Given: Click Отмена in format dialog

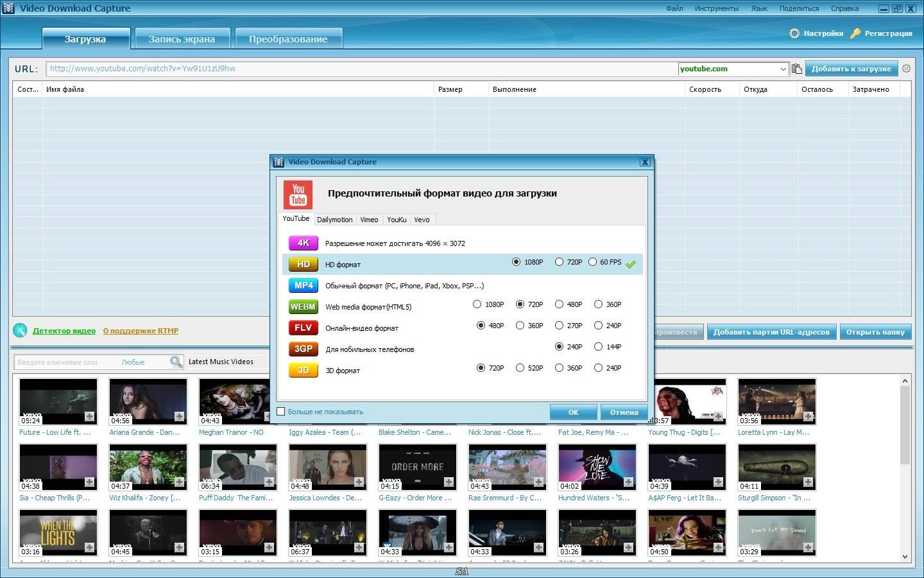Looking at the screenshot, I should tap(624, 412).
